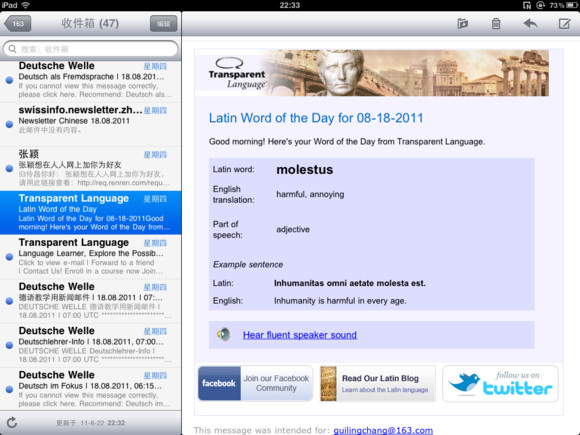
Task: Click the Transparent Language logo
Action: coord(237,74)
